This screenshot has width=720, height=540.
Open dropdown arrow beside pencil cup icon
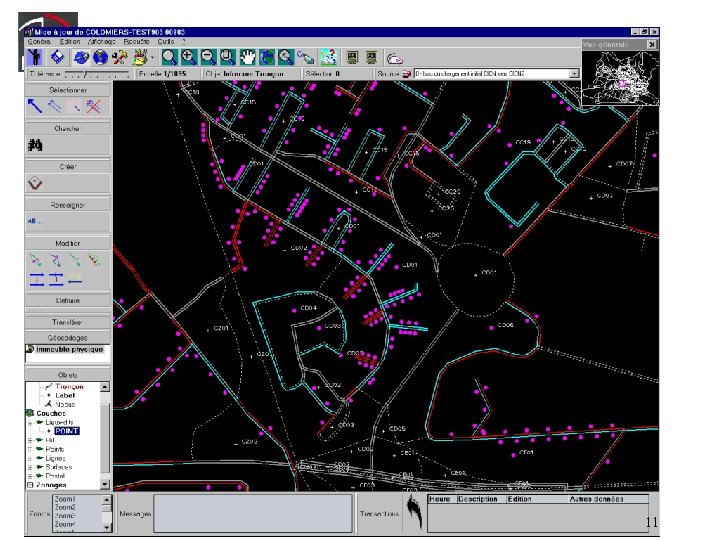[152, 58]
